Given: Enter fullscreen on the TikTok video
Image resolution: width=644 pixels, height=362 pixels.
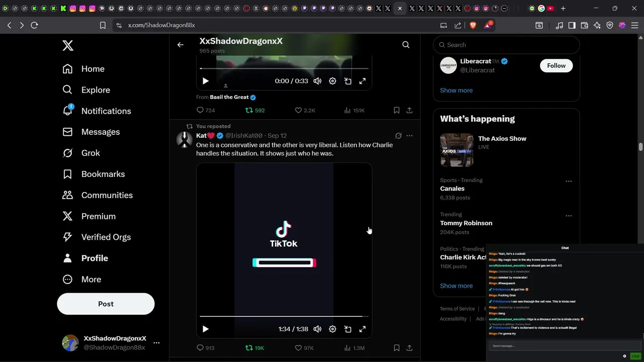Looking at the screenshot, I should coord(362,329).
